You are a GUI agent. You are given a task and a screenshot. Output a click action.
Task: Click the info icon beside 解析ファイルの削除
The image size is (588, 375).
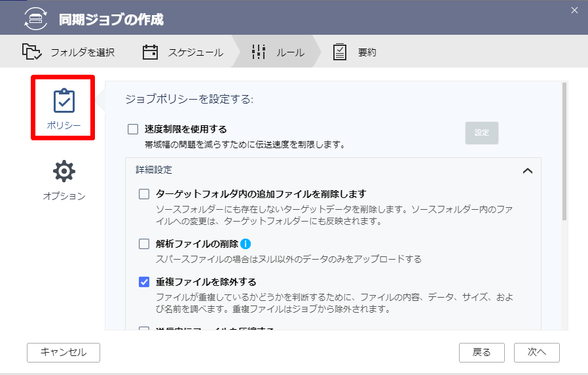coord(246,244)
